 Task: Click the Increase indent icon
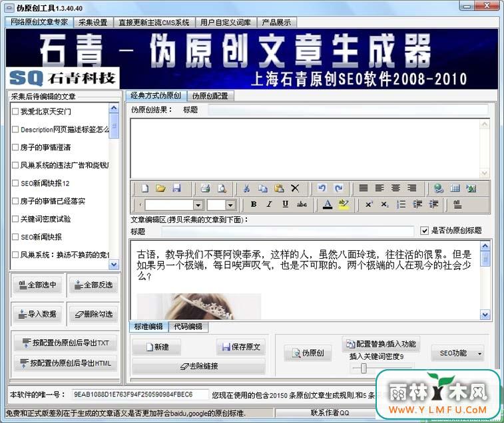434,204
